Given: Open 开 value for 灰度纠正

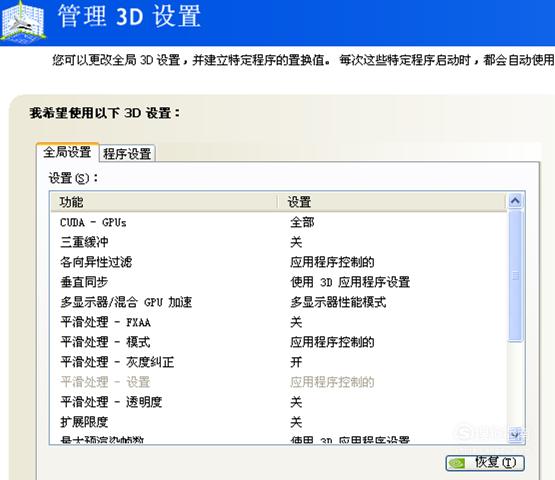Looking at the screenshot, I should (x=296, y=362).
